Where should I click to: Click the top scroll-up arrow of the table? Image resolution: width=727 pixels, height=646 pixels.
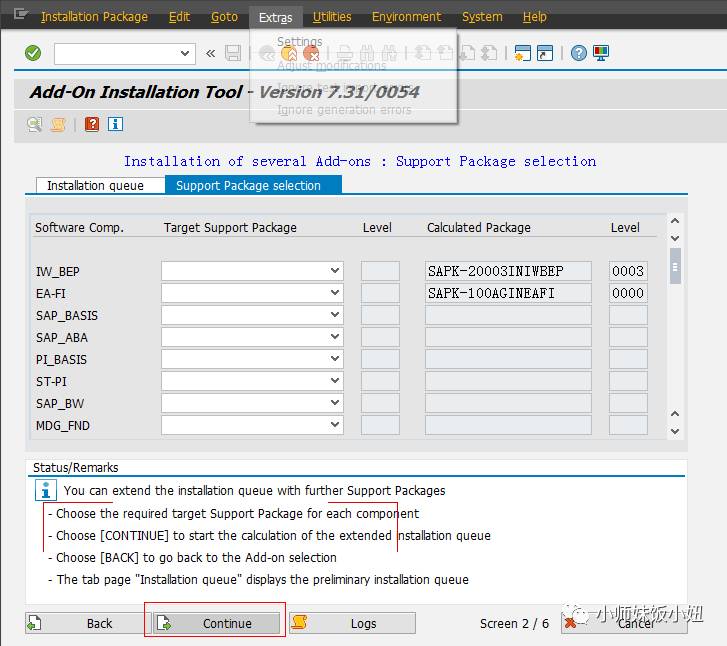(x=675, y=221)
